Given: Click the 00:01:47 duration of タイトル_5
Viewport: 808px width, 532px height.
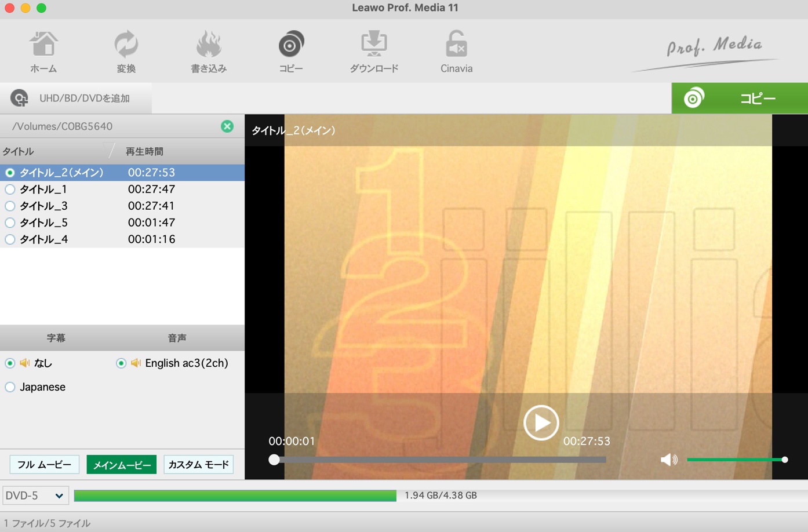Looking at the screenshot, I should click(151, 223).
